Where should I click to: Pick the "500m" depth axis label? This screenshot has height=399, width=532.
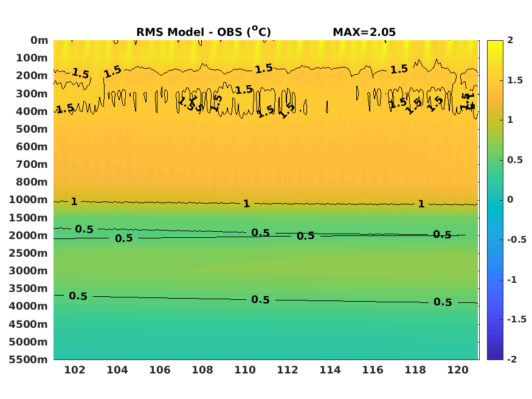click(32, 129)
